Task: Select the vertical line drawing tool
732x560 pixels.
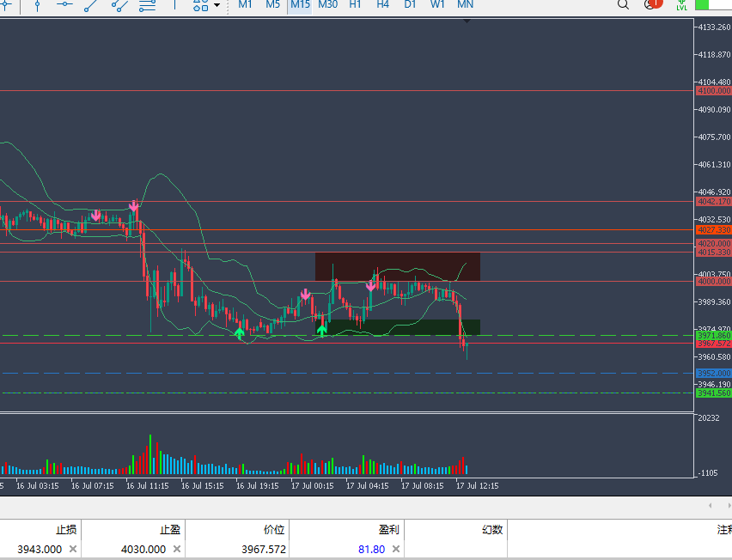Action: tap(37, 4)
